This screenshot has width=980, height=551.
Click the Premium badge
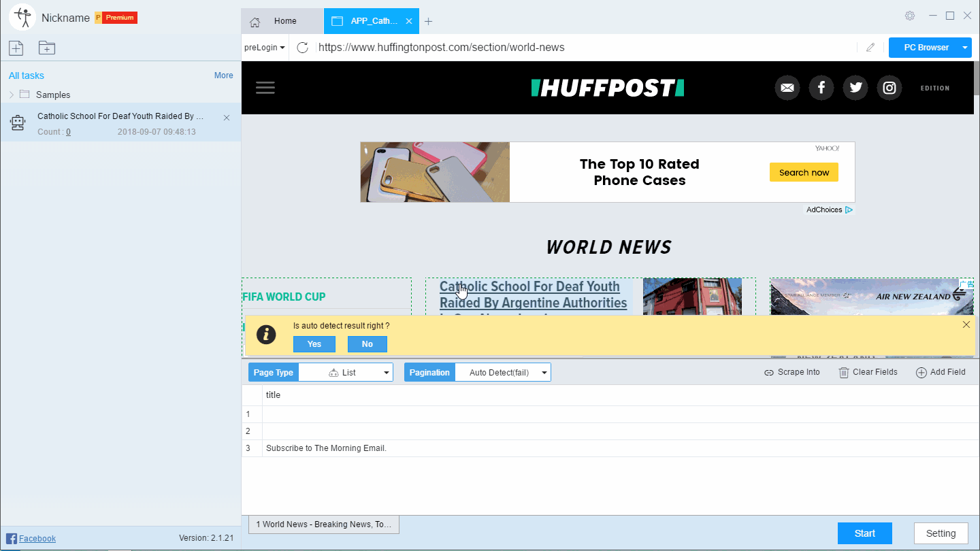pos(116,18)
